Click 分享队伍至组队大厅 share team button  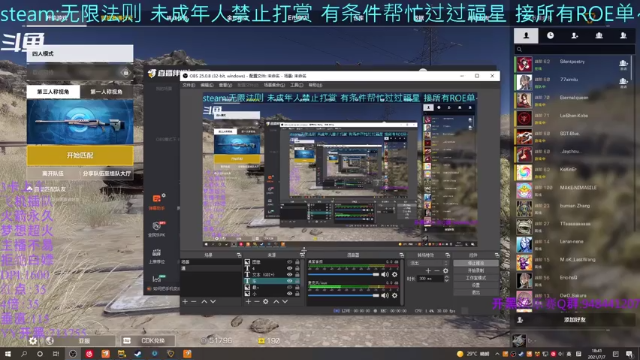point(107,173)
